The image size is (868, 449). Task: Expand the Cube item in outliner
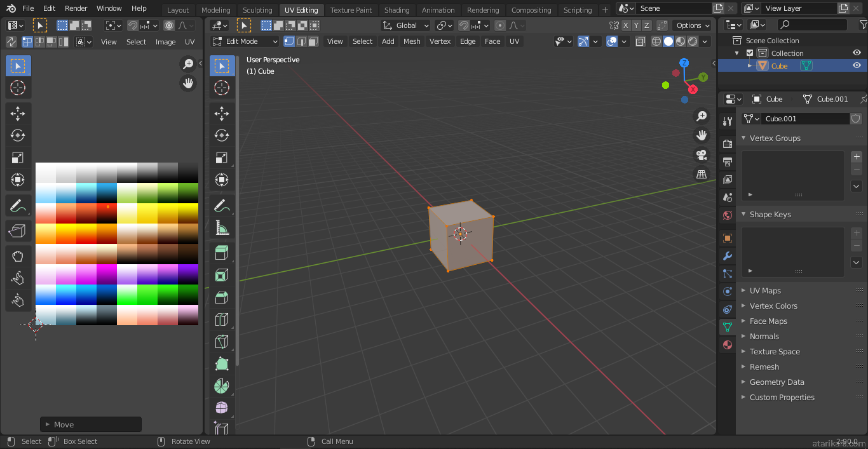tap(750, 65)
